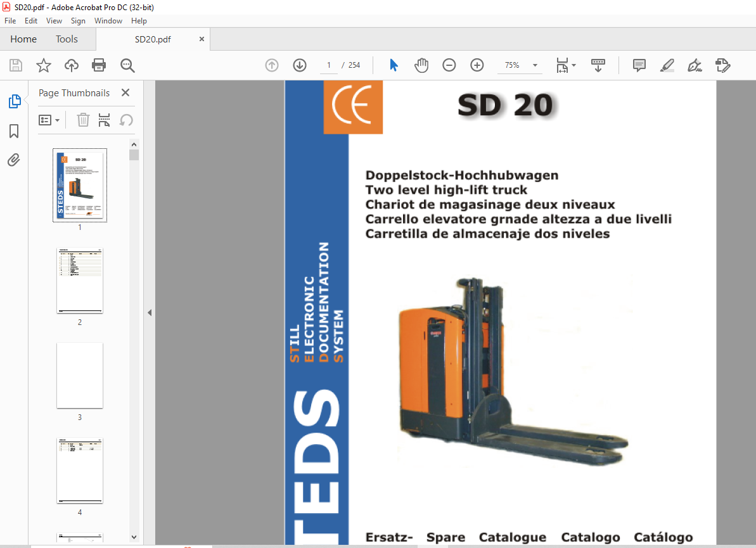Close the SD20.pdf tab
This screenshot has width=756, height=548.
[202, 39]
